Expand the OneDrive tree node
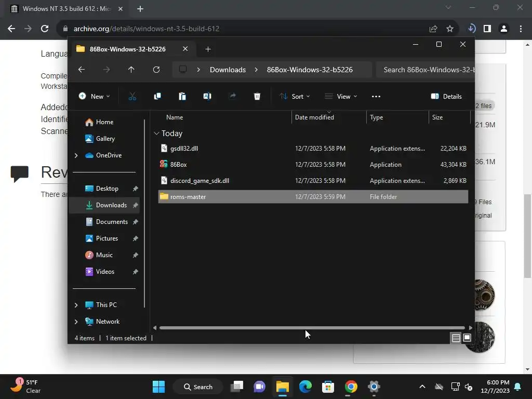The height and width of the screenshot is (399, 532). point(76,155)
